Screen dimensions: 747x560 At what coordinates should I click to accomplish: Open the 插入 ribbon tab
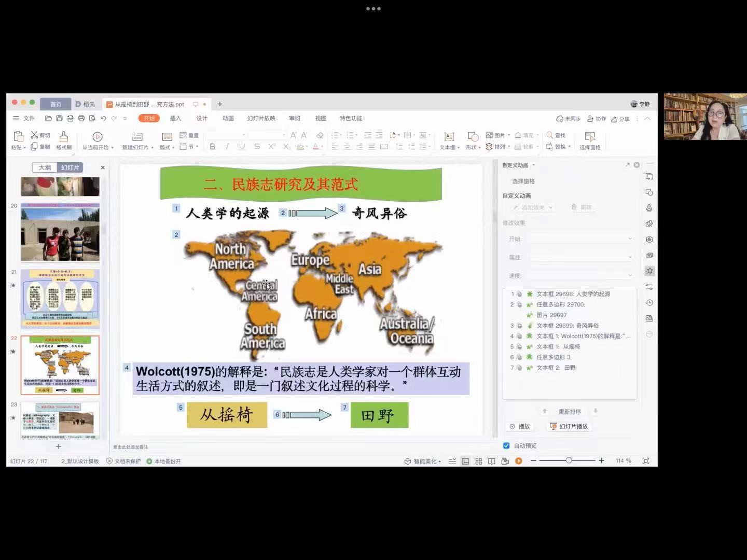click(176, 119)
